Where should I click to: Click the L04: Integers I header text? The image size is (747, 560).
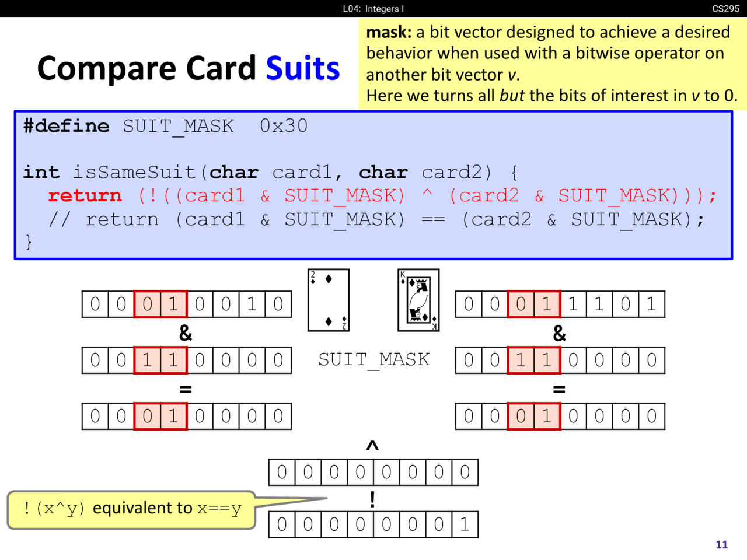pos(373,9)
